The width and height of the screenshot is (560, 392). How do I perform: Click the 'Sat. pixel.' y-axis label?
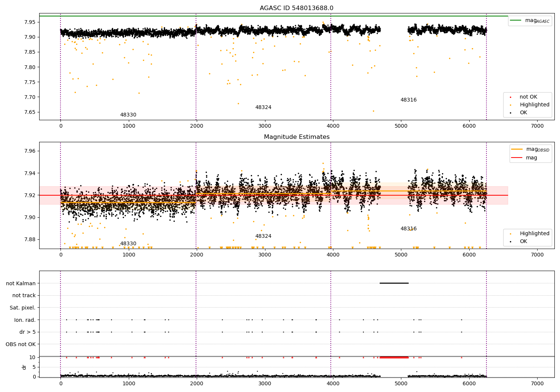(x=23, y=308)
